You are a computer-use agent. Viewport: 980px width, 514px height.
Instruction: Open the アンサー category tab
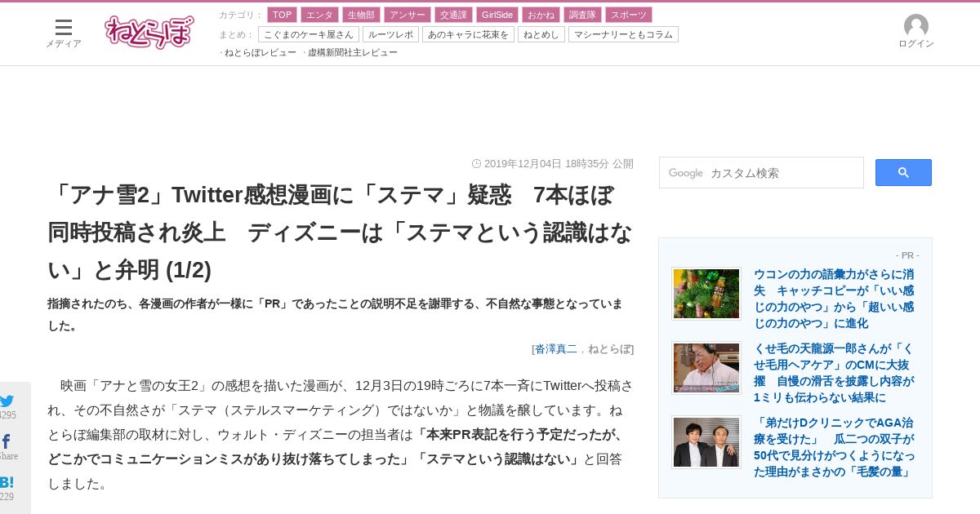tap(408, 15)
